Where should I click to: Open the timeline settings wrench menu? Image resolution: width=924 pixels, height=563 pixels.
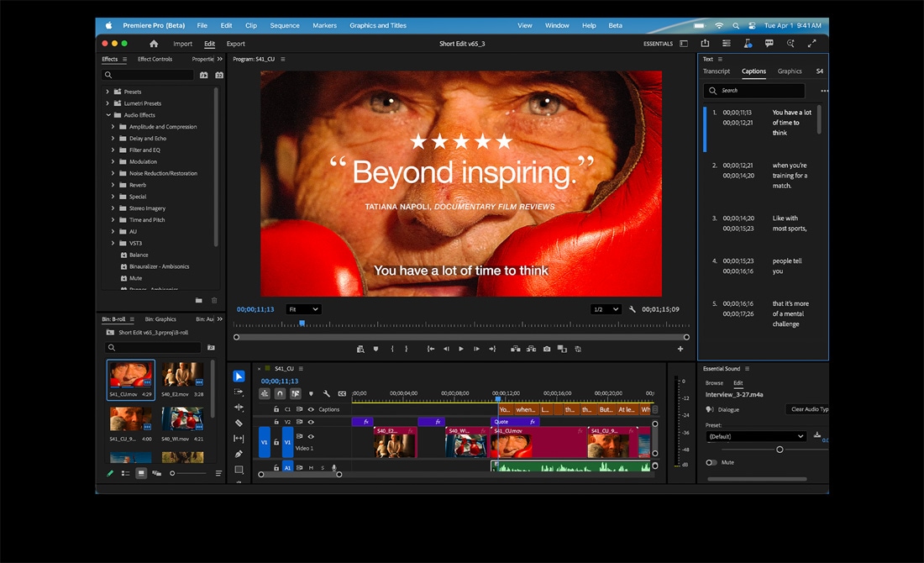point(327,394)
